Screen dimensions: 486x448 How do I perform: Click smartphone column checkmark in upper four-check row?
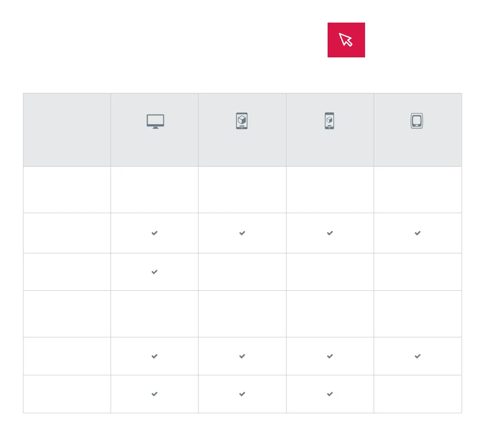(330, 233)
